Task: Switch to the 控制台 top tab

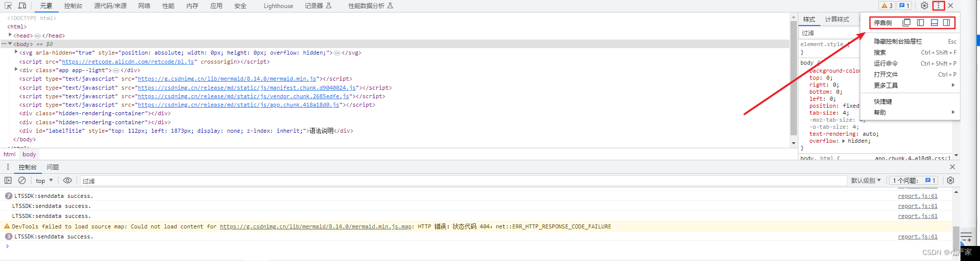Action: click(73, 6)
